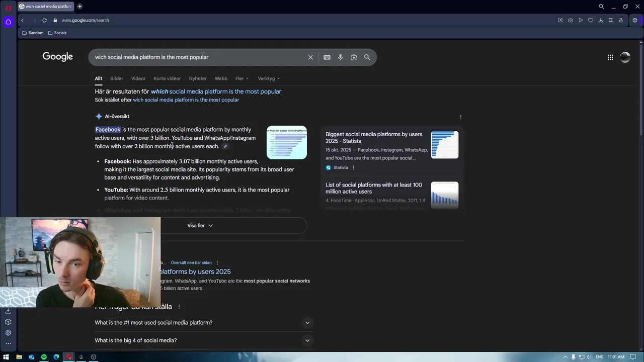Open the paper-plane send icon in the address bar
Image resolution: width=644 pixels, height=362 pixels.
coord(581,20)
